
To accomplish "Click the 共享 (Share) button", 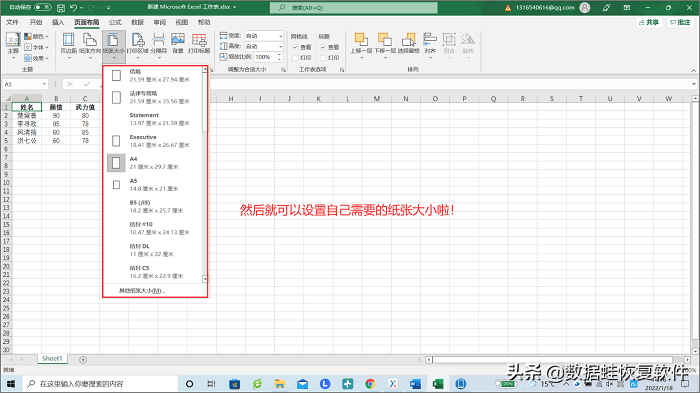I will [649, 22].
